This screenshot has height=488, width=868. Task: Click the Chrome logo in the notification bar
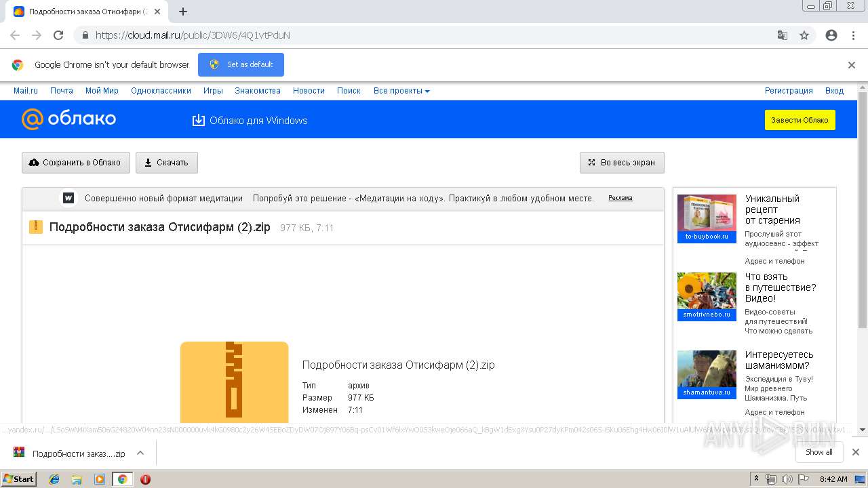point(18,65)
